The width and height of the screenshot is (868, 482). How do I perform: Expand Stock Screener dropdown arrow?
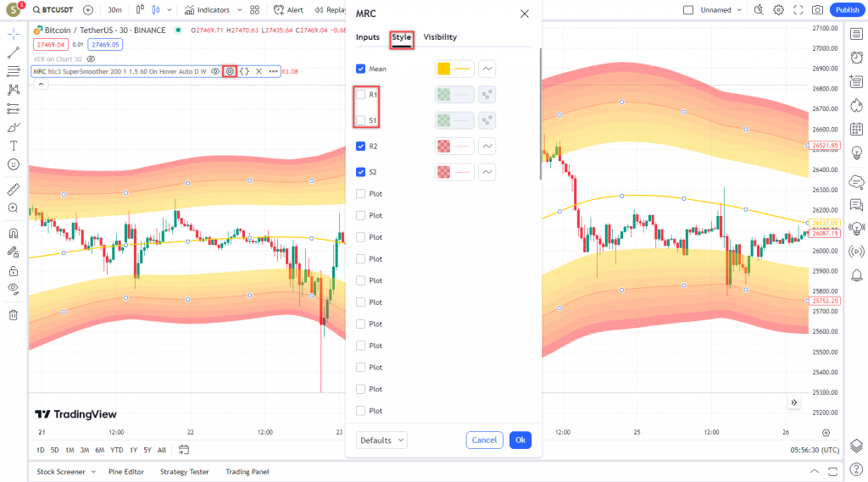click(93, 472)
